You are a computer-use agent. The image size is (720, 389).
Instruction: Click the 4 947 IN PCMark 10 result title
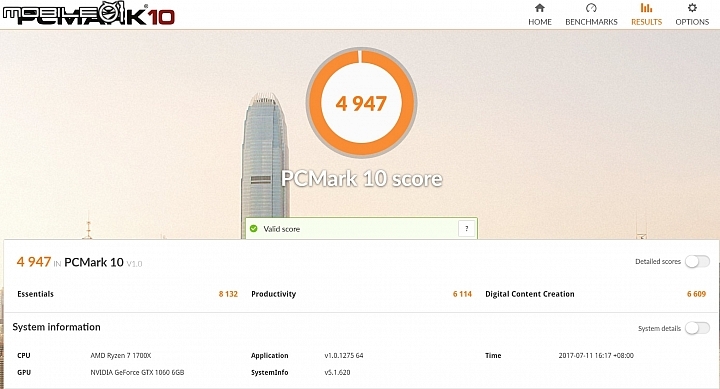pos(79,262)
